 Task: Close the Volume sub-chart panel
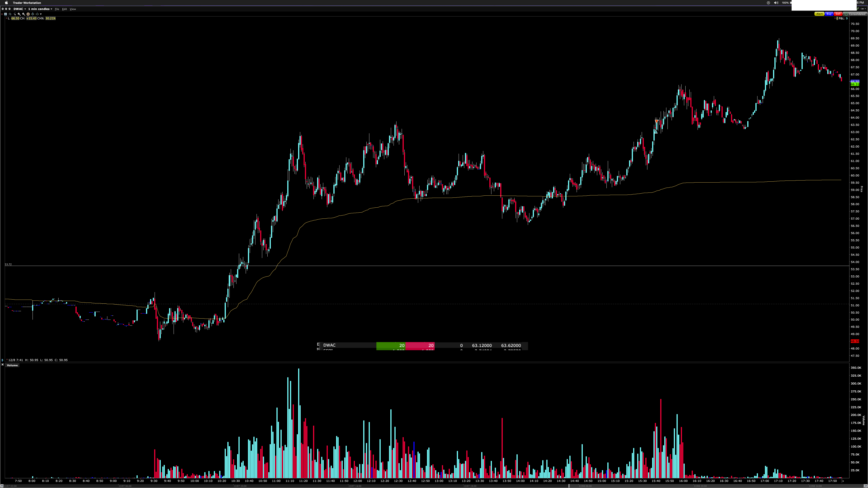point(2,365)
